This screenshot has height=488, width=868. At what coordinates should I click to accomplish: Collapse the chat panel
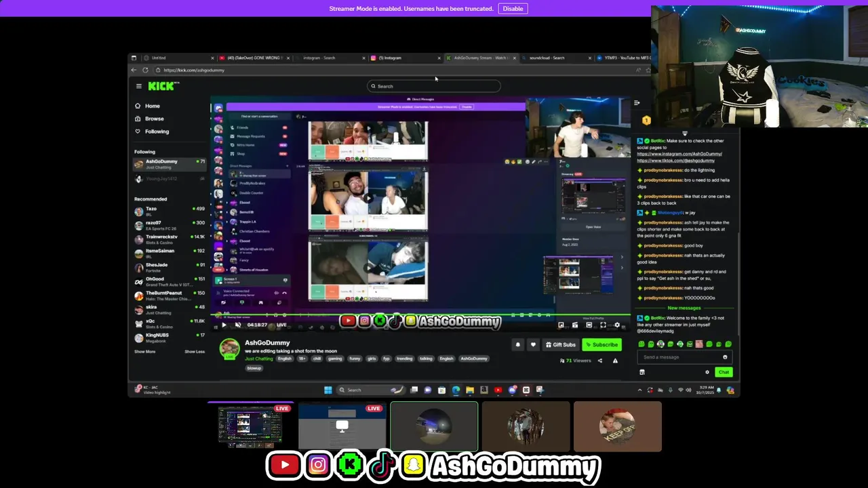(x=637, y=103)
